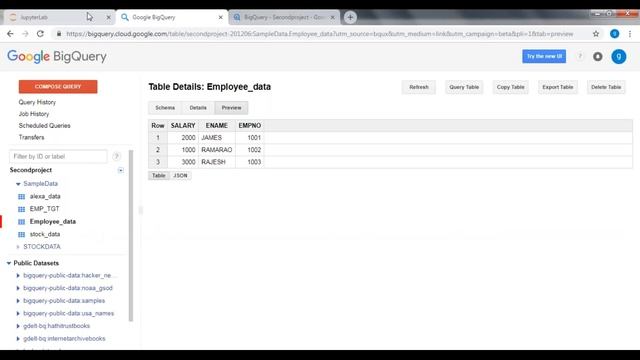640x360 pixels.
Task: Open Chrome three-dot menu
Action: (x=630, y=34)
